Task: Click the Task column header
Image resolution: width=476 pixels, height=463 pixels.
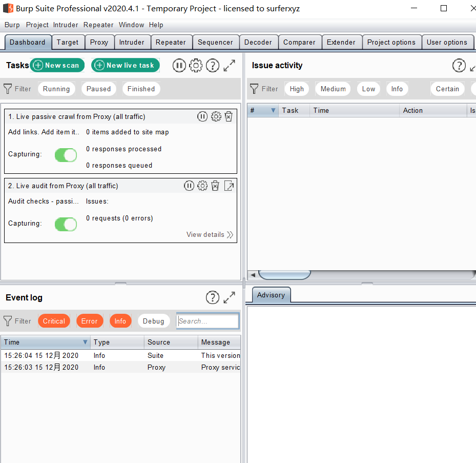Action: (x=294, y=110)
